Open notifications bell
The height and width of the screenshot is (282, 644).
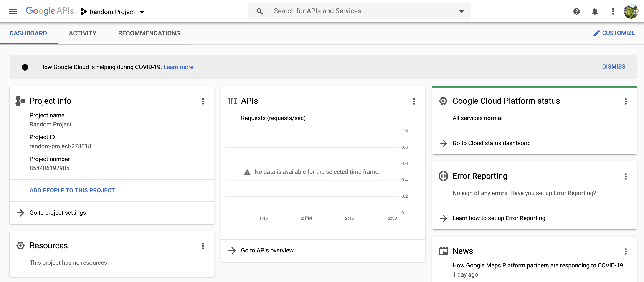595,11
